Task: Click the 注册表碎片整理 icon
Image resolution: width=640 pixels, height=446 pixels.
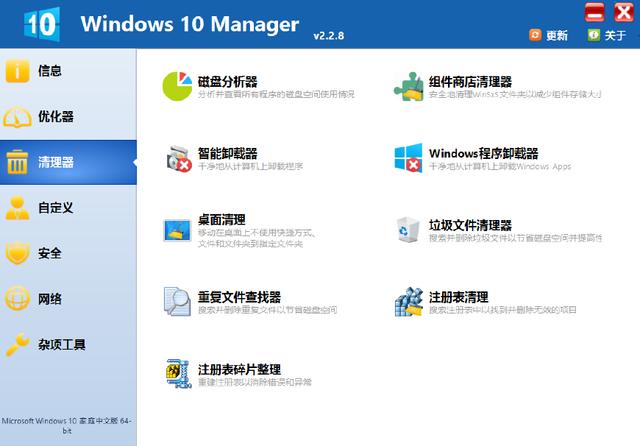Action: 178,374
